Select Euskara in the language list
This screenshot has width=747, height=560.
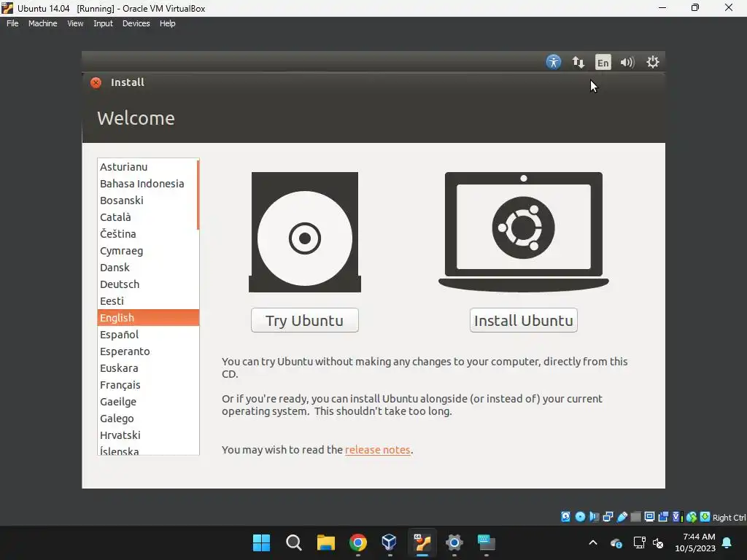147,368
